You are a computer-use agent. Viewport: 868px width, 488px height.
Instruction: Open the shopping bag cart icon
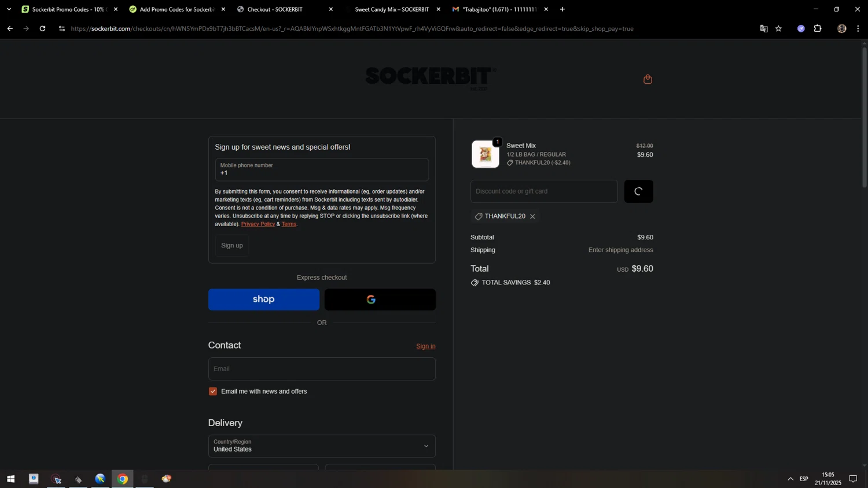[648, 79]
